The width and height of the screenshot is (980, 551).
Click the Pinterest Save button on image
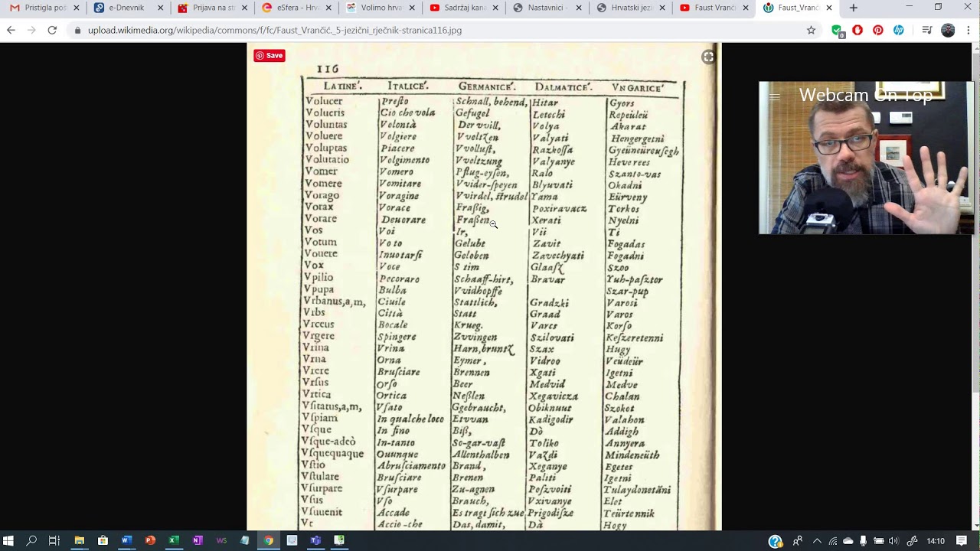[x=269, y=55]
